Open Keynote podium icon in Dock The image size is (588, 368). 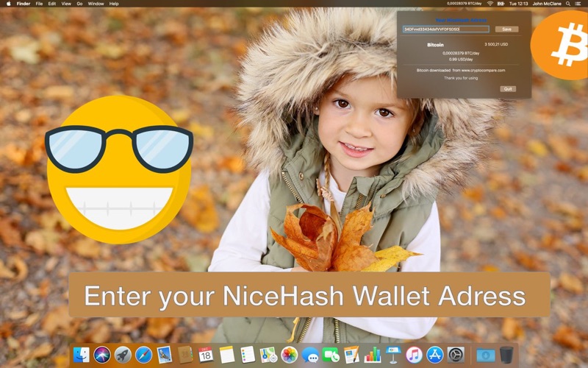pos(393,355)
